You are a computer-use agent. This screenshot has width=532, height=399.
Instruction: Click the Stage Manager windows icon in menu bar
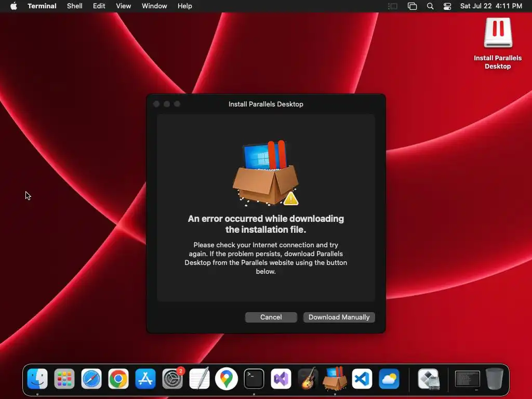pos(412,6)
